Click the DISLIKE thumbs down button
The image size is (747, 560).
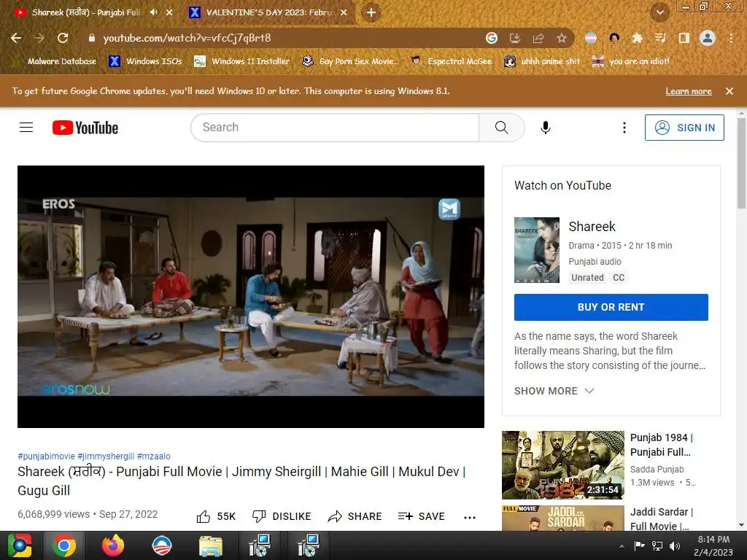click(x=282, y=517)
